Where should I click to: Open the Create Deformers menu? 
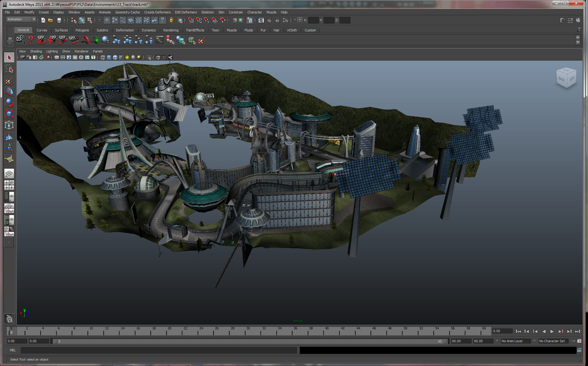point(157,12)
